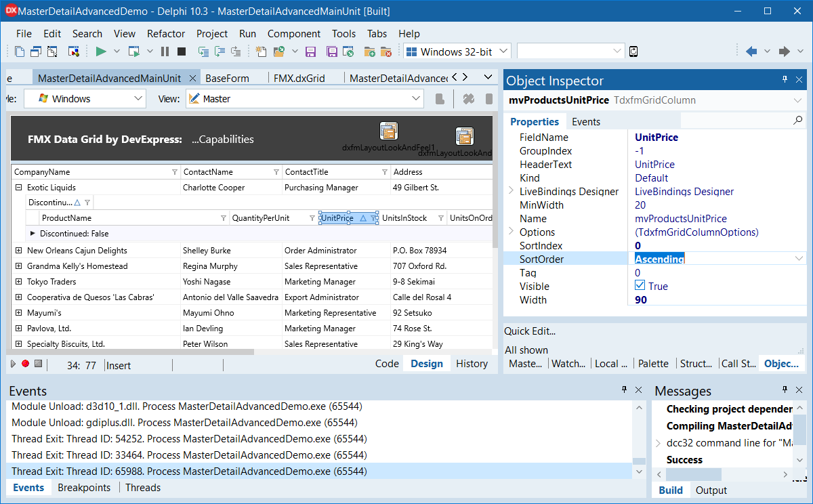The image size is (813, 504).
Task: Open the component selector dropdown in Object Inspector
Action: click(798, 101)
